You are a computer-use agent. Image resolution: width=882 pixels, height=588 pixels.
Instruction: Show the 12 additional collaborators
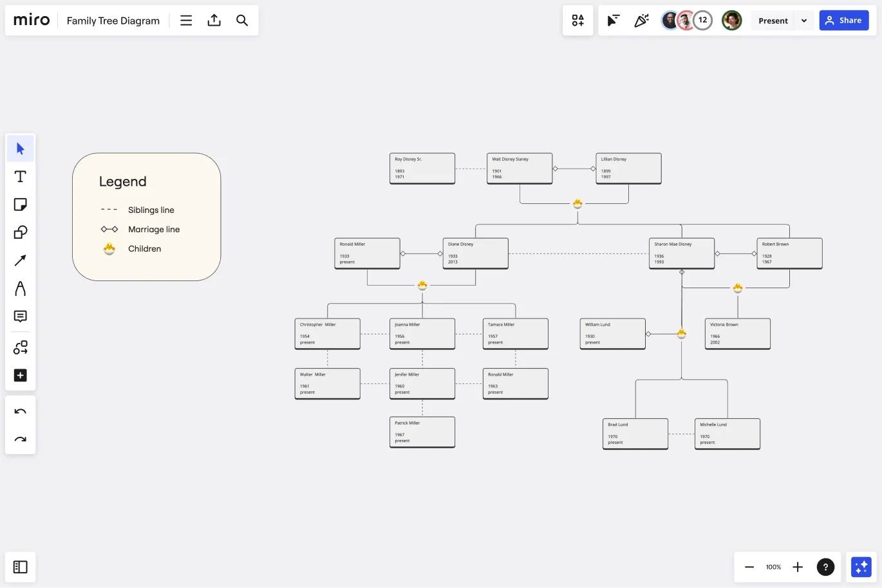pyautogui.click(x=703, y=20)
